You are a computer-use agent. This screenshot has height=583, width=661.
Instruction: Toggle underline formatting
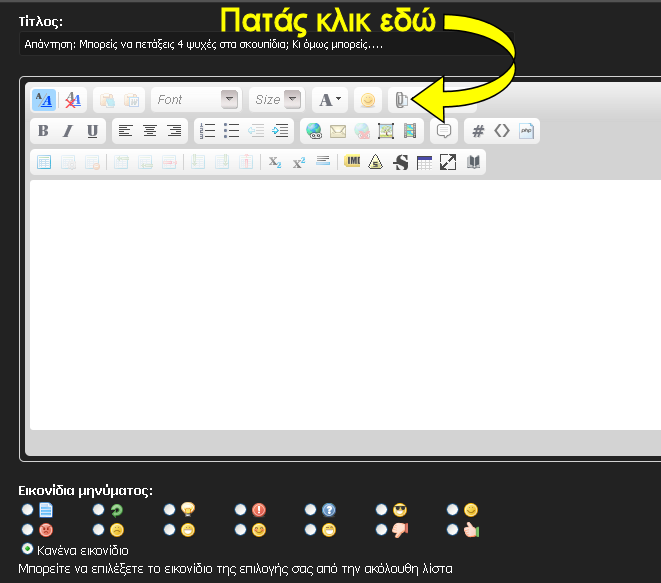click(x=92, y=131)
